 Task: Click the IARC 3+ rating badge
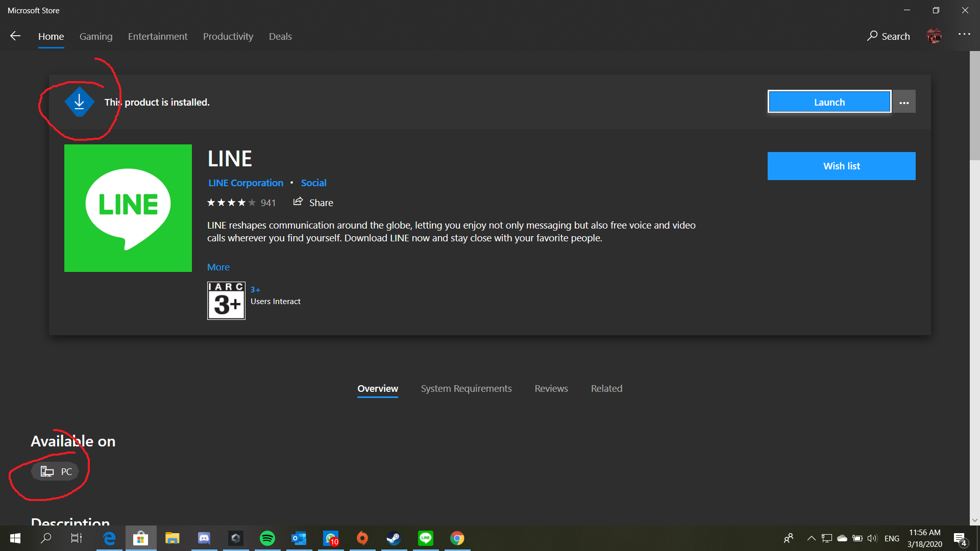[226, 300]
